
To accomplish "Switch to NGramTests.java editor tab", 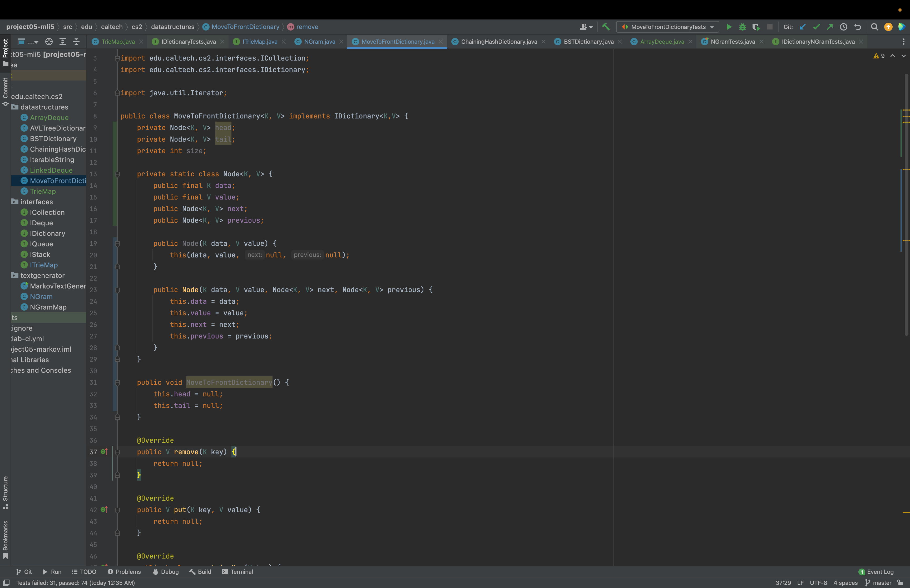I will 732,42.
